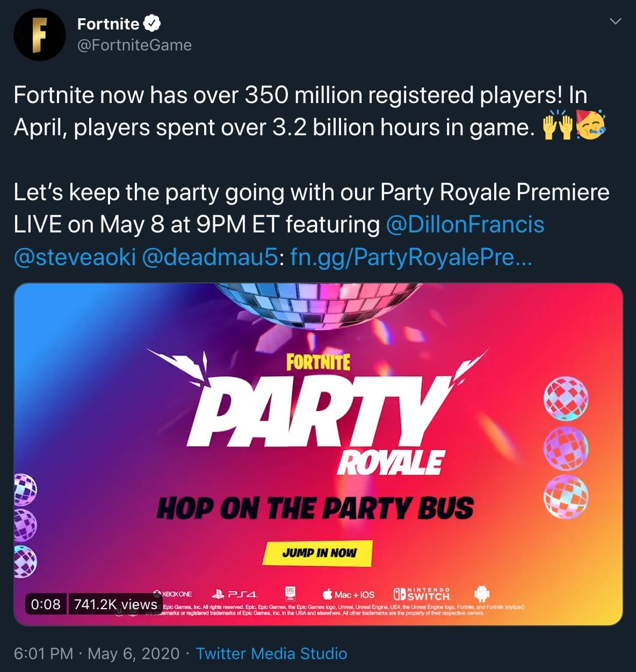
Task: Expand the tweet options chevron
Action: point(616,21)
